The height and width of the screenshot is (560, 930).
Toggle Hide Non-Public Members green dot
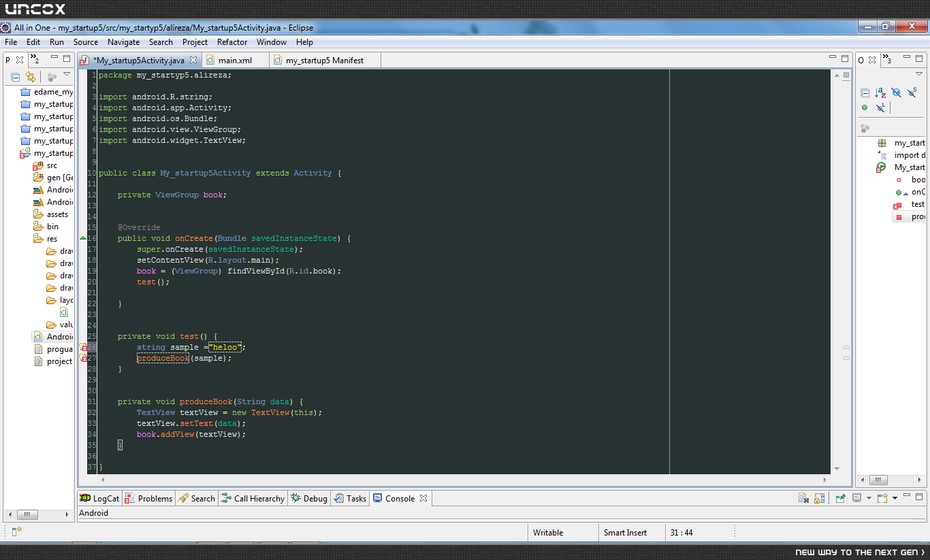tap(865, 108)
